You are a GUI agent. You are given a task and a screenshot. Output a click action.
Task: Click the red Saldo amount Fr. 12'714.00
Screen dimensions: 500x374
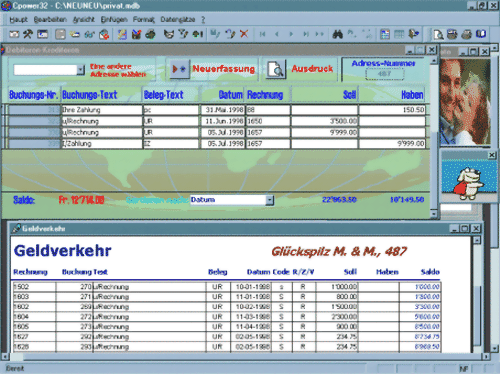[x=81, y=200]
